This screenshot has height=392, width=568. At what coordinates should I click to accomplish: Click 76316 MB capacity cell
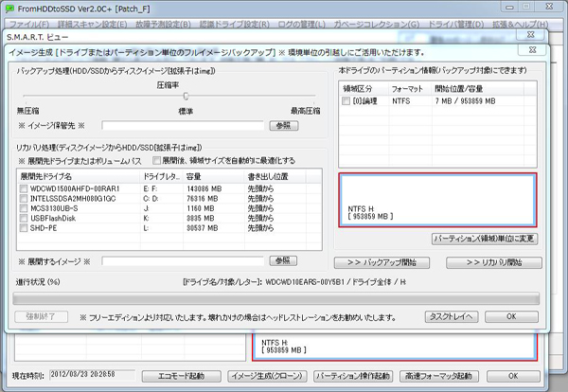(203, 199)
